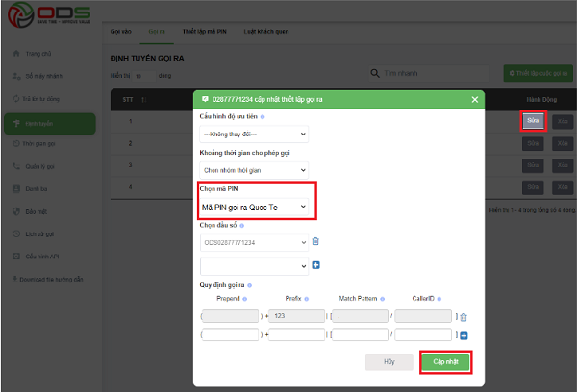The height and width of the screenshot is (392, 577).
Task: Click the clock icon beside Thời gian gọi
Action: [16, 143]
